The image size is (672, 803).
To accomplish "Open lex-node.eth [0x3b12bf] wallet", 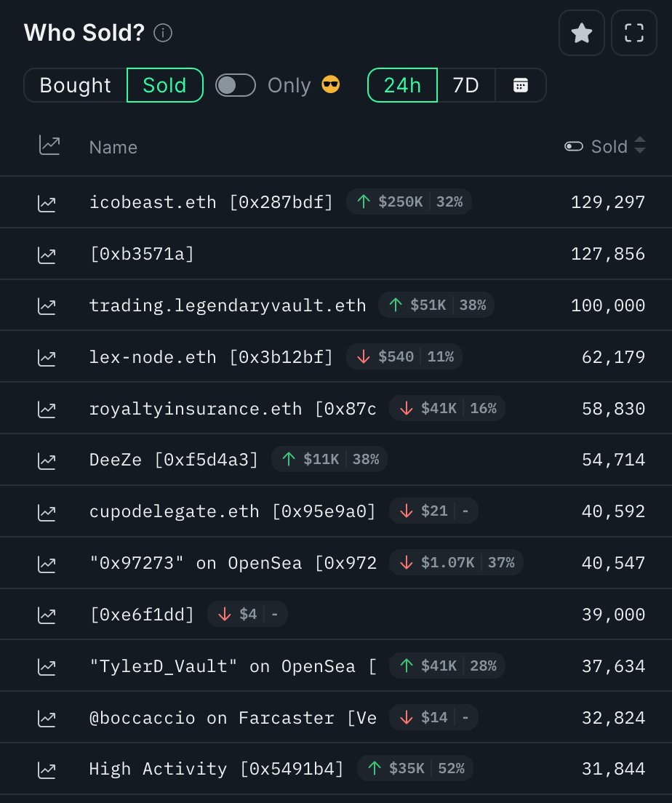I will [211, 357].
